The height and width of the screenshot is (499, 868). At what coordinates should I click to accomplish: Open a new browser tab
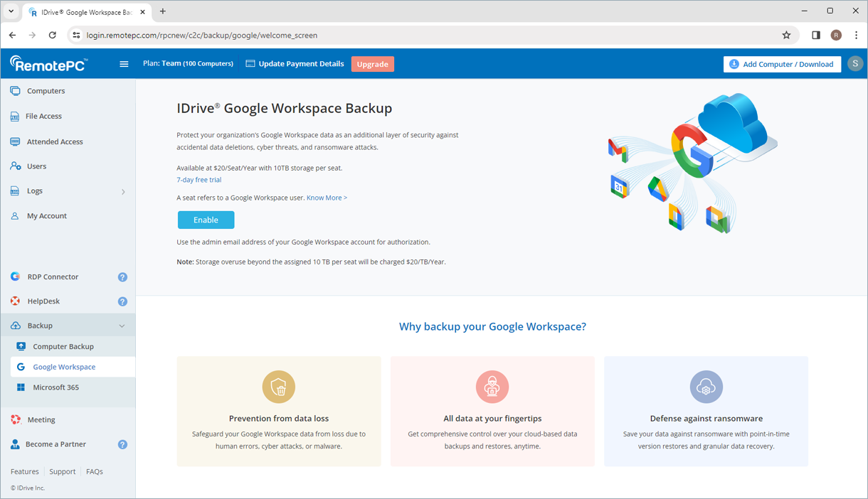pyautogui.click(x=163, y=11)
